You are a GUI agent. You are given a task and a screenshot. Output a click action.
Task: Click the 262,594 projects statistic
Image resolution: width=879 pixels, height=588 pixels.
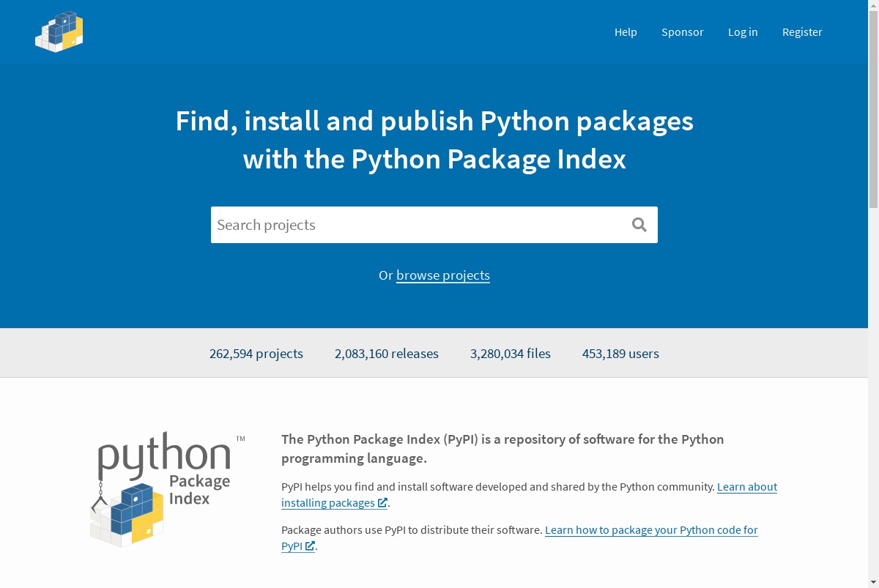[256, 354]
